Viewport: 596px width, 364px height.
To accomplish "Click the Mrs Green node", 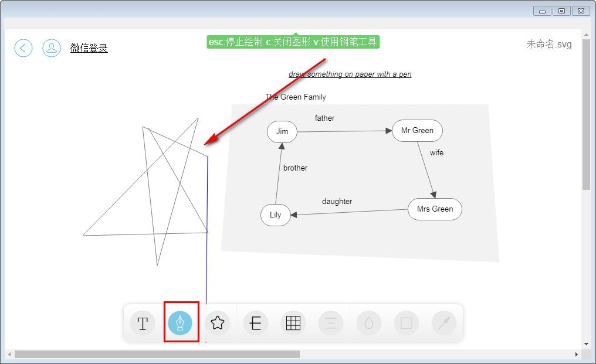I will point(435,209).
